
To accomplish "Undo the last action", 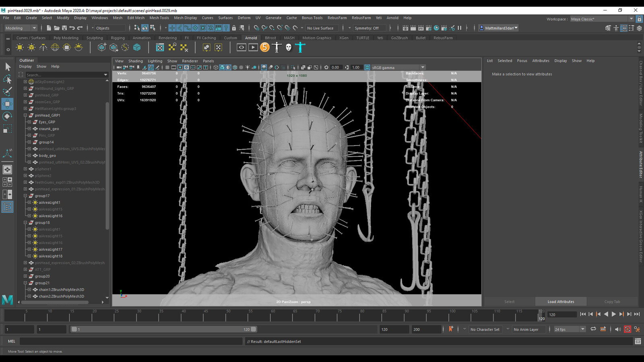I will (x=72, y=28).
